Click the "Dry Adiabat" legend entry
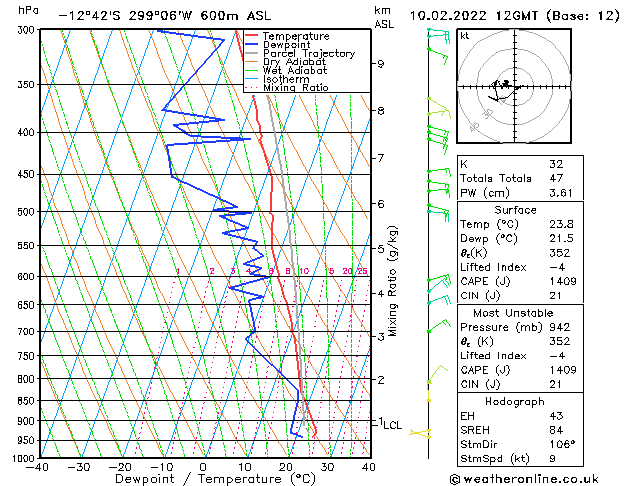 (x=294, y=62)
